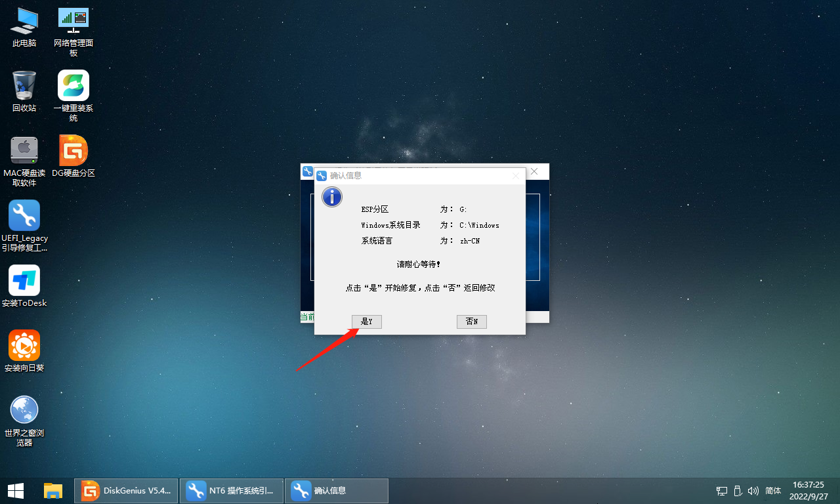
Task: Switch to NT6 操作系统引导 taskbar window
Action: (x=232, y=490)
